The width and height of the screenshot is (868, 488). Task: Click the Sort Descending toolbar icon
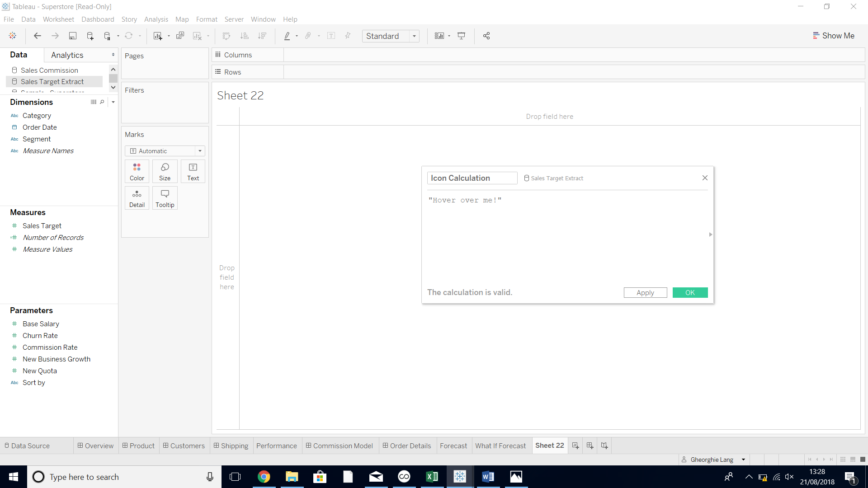pyautogui.click(x=262, y=36)
